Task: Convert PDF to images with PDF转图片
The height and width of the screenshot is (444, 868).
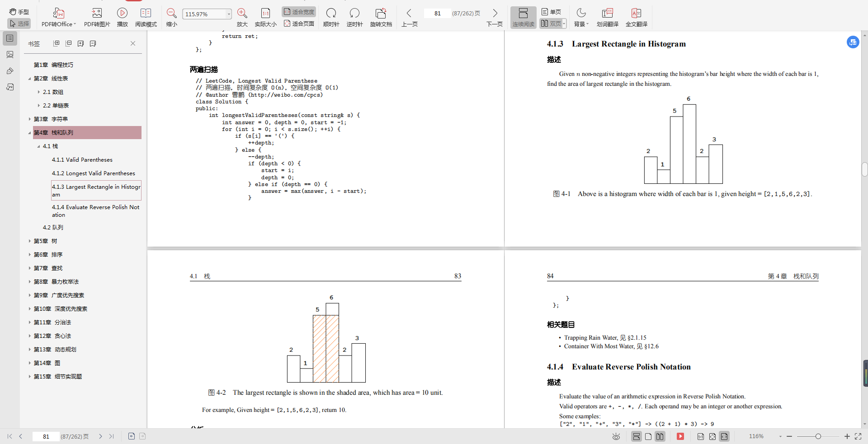Action: (97, 18)
